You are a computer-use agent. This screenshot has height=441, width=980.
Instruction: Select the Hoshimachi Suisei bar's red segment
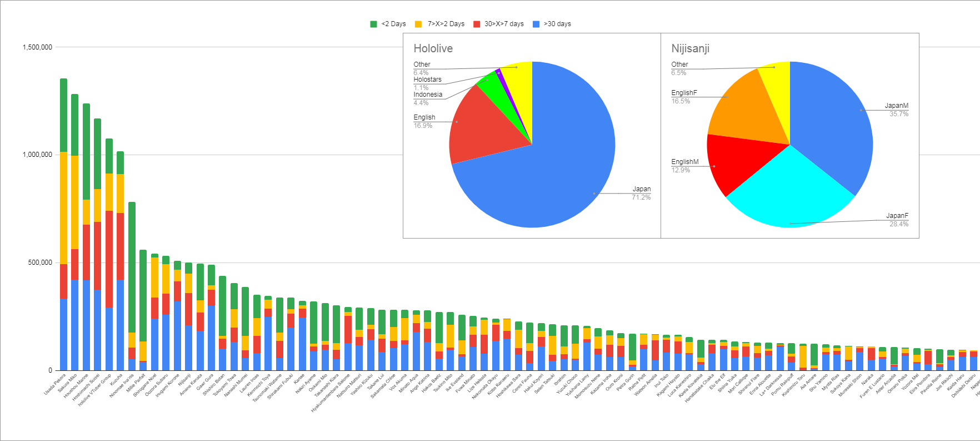[x=97, y=256]
